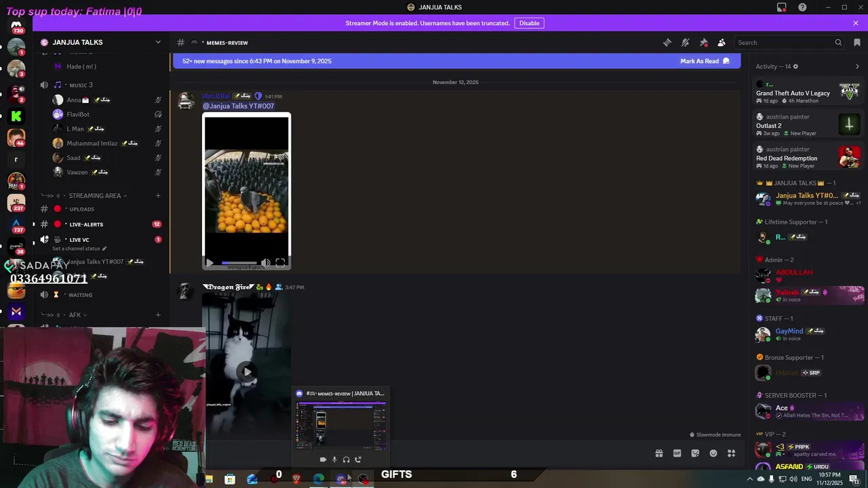Open pinned messages icon
Viewport: 868px width, 488px height.
click(x=704, y=42)
